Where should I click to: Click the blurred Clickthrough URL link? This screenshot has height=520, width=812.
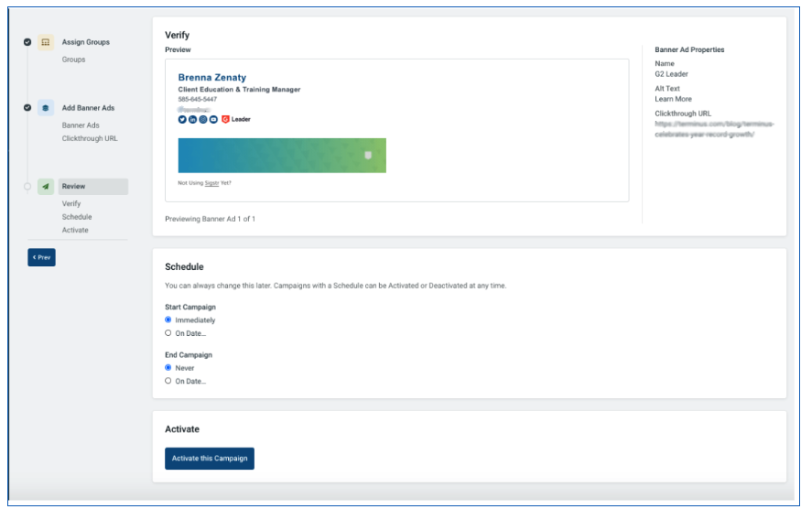point(714,129)
